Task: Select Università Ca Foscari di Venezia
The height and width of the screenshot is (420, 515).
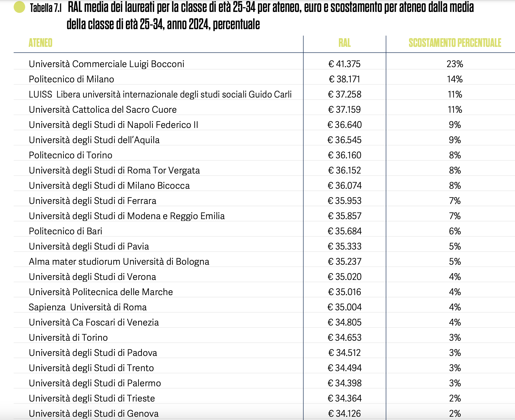Action: tap(94, 322)
